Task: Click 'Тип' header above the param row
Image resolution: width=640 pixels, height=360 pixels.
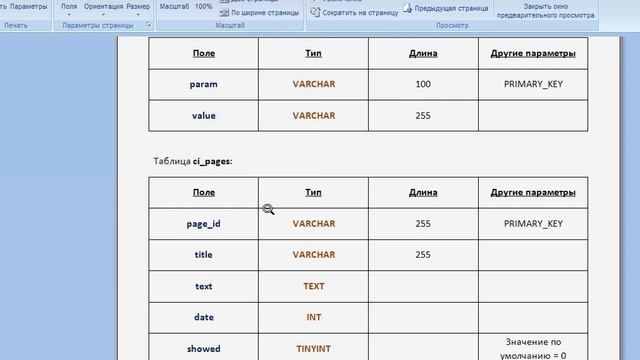Action: (313, 53)
